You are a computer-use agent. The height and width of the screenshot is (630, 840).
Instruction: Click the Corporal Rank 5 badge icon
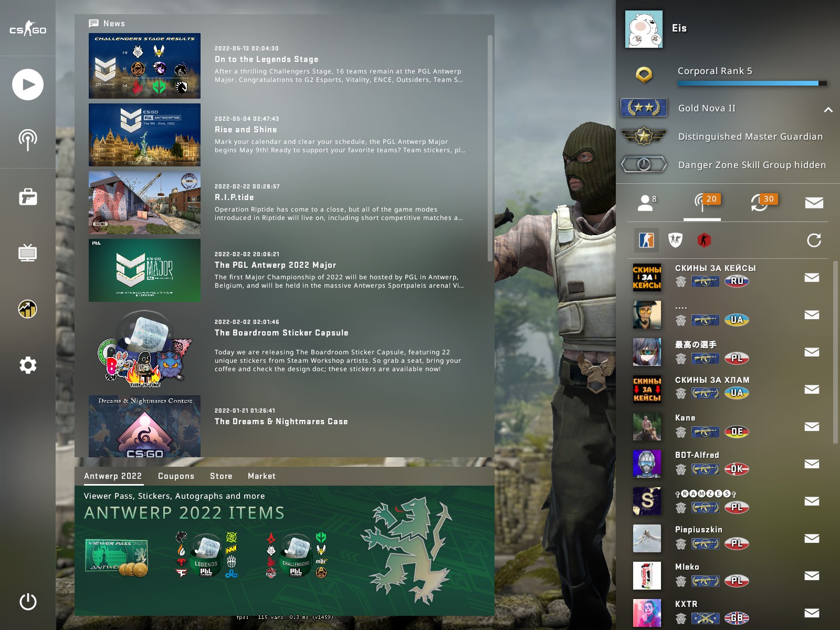(x=644, y=75)
